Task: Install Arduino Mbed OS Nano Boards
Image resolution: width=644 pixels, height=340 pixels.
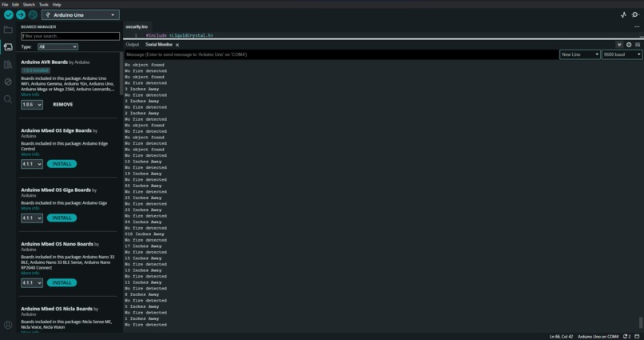Action: [x=62, y=283]
